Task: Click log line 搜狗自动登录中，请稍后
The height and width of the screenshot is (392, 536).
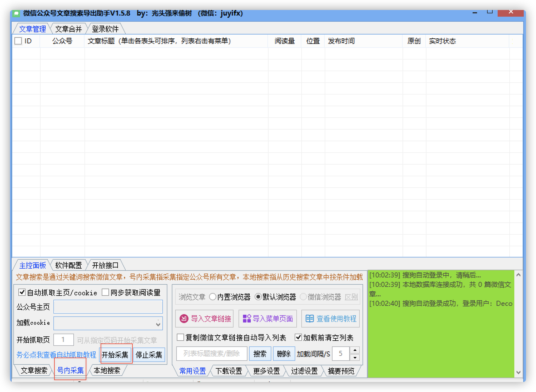Action: pyautogui.click(x=425, y=275)
